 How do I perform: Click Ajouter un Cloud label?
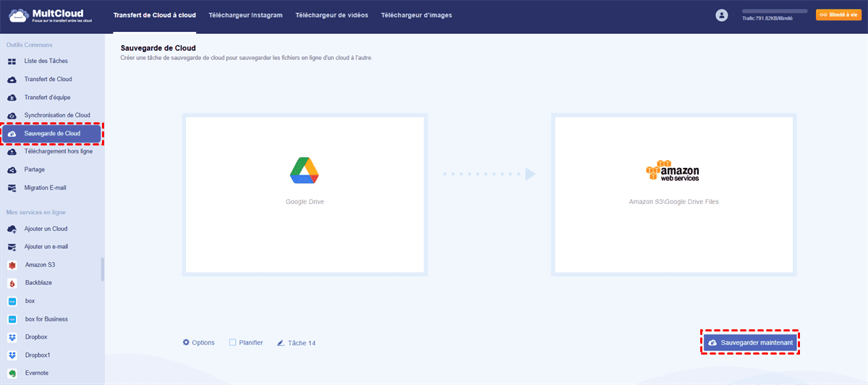(46, 229)
